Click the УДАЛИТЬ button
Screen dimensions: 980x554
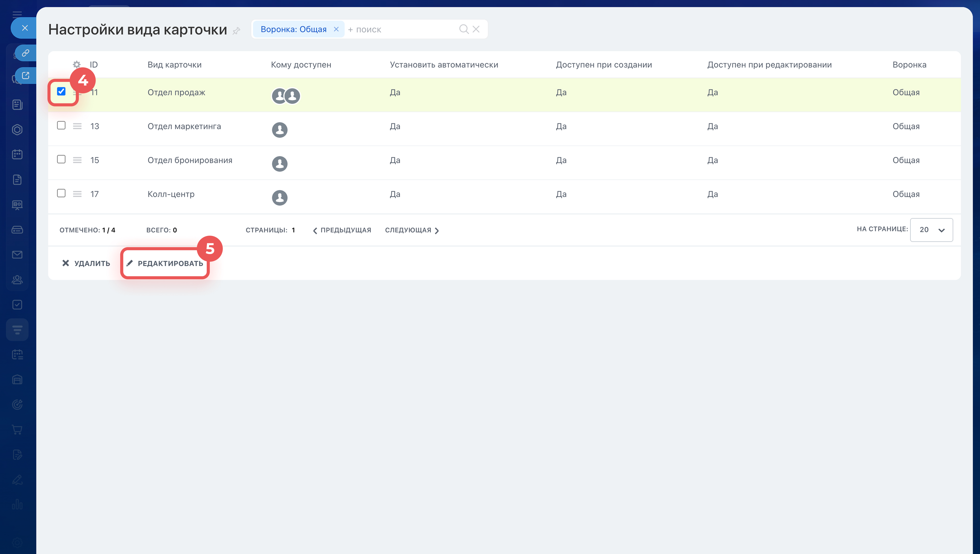coord(86,263)
